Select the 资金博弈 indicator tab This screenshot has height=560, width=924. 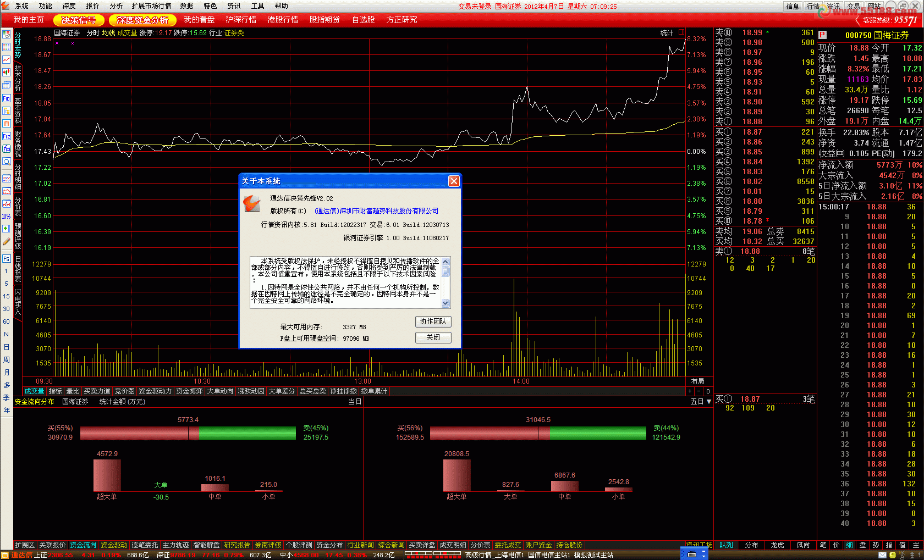pyautogui.click(x=190, y=391)
